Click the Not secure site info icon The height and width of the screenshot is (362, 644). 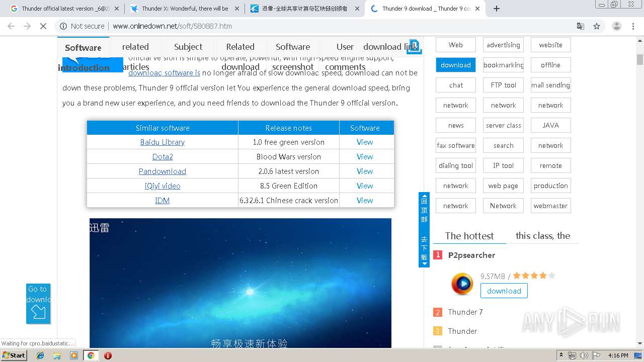63,26
